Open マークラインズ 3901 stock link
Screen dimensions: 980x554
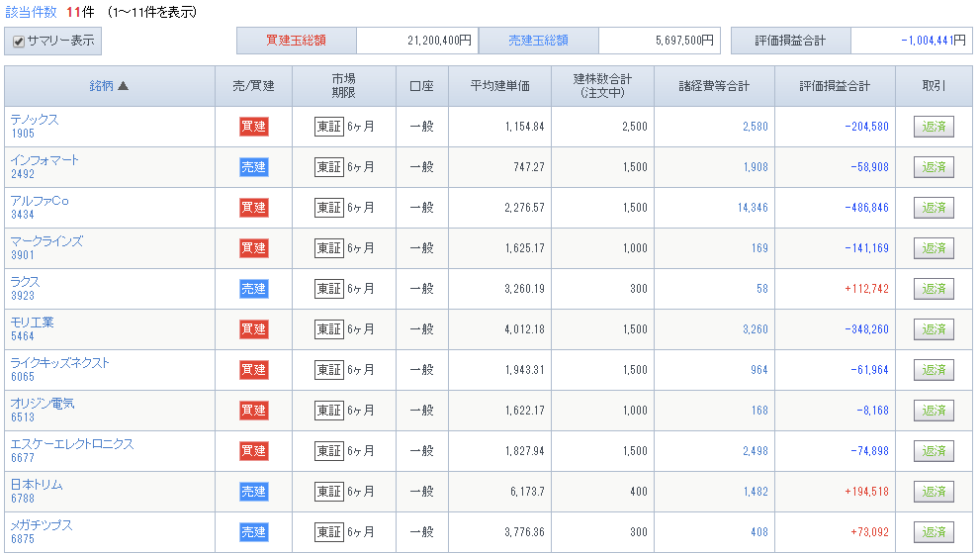[x=46, y=247]
